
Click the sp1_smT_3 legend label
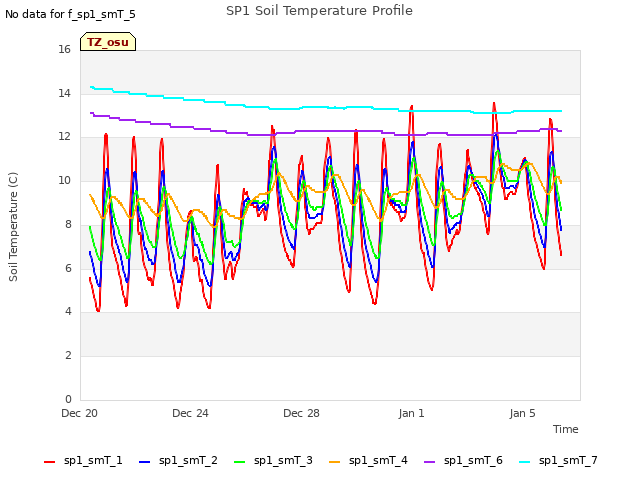tap(283, 460)
